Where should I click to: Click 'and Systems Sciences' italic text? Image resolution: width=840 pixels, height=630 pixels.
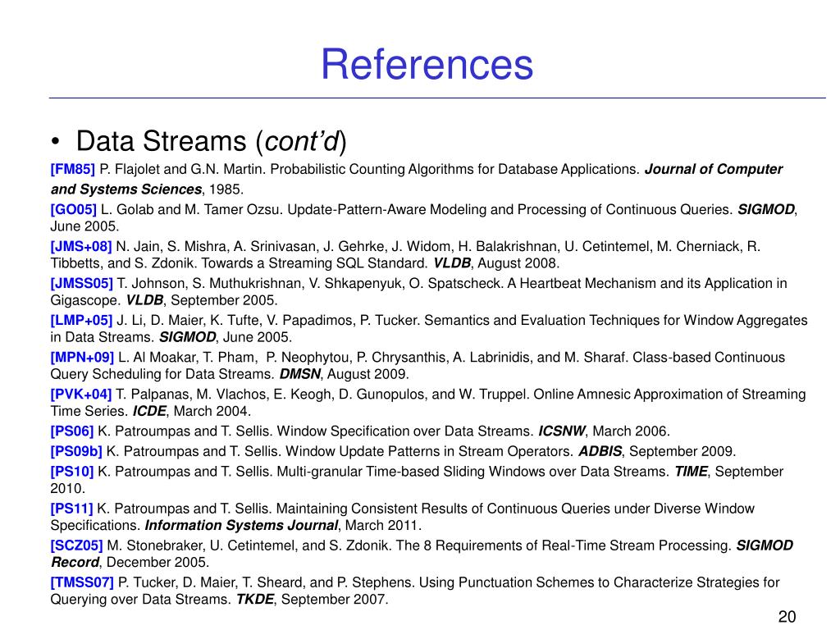[x=126, y=189]
